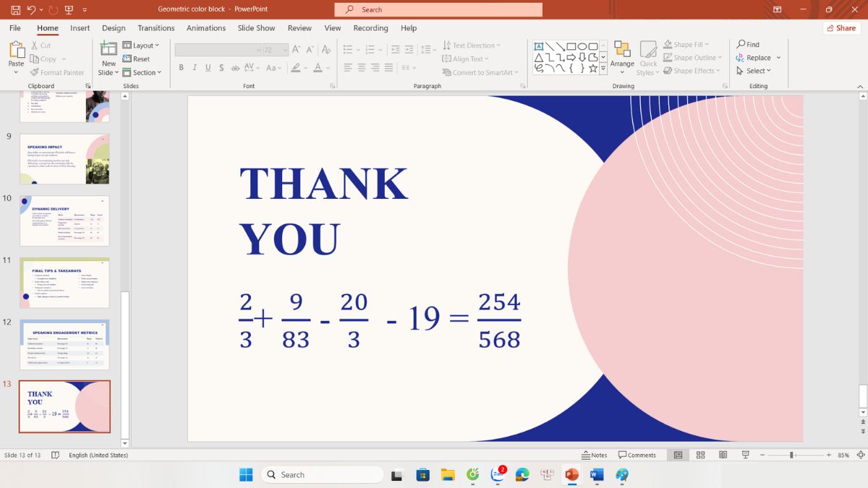Toggle Italic formatting
The height and width of the screenshot is (488, 868).
pos(195,68)
